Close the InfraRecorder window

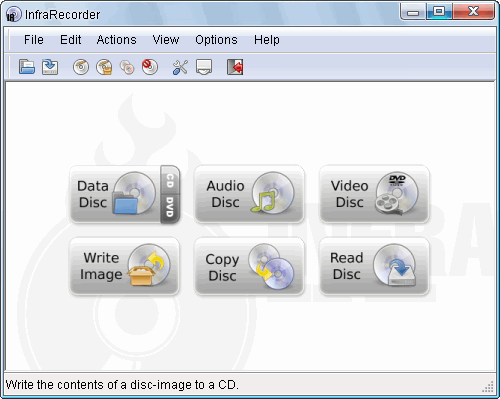473,12
